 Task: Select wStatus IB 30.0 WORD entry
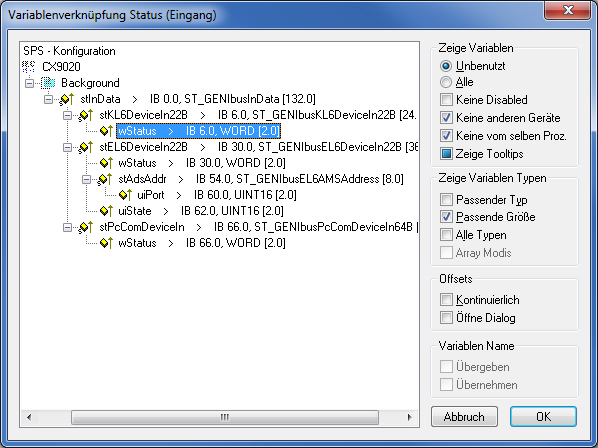(x=202, y=163)
